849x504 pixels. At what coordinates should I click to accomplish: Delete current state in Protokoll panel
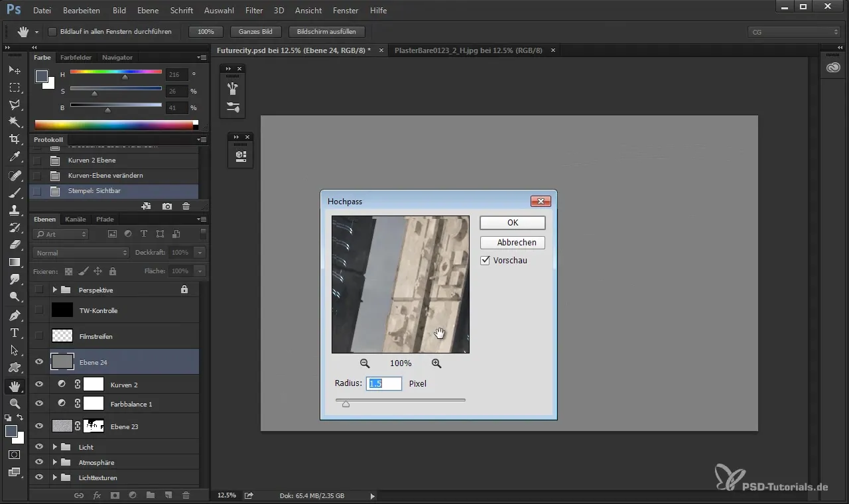click(186, 207)
